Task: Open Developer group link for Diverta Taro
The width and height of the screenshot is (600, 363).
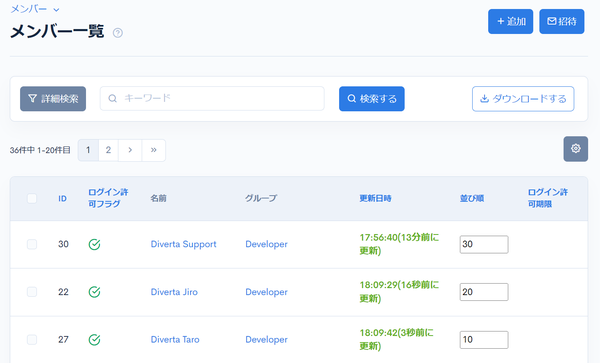Action: coord(266,340)
